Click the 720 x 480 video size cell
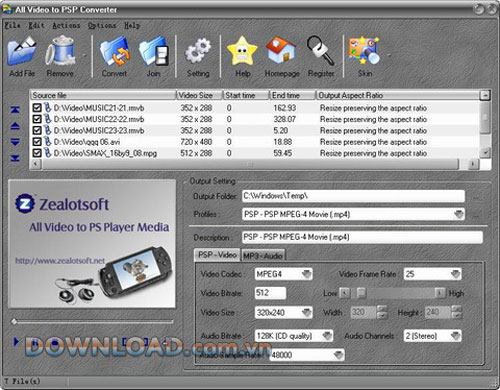 pos(196,142)
